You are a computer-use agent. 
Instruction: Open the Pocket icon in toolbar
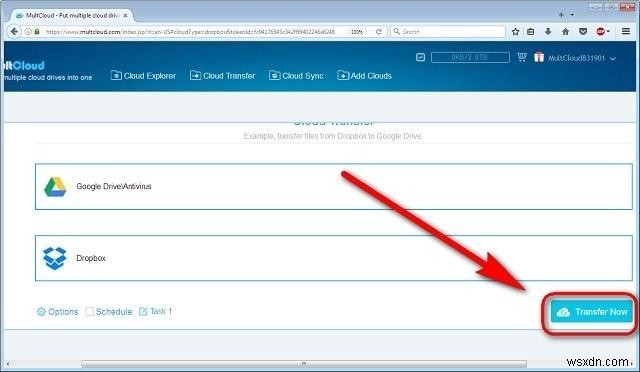tap(583, 31)
